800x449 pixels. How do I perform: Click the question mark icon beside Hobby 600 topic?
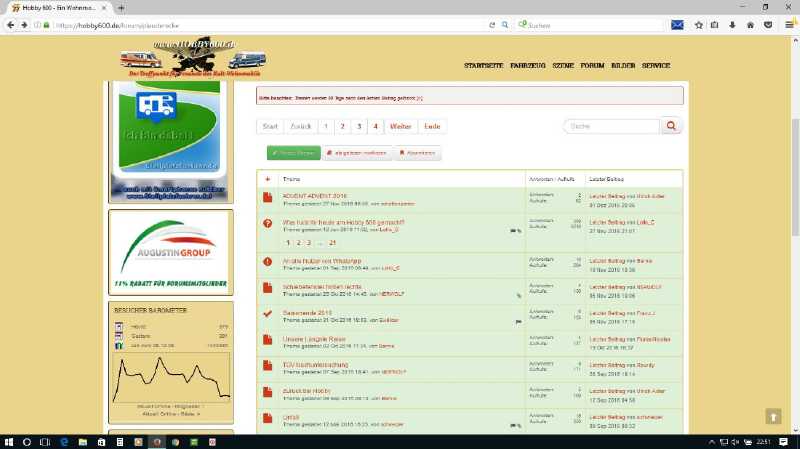point(267,223)
